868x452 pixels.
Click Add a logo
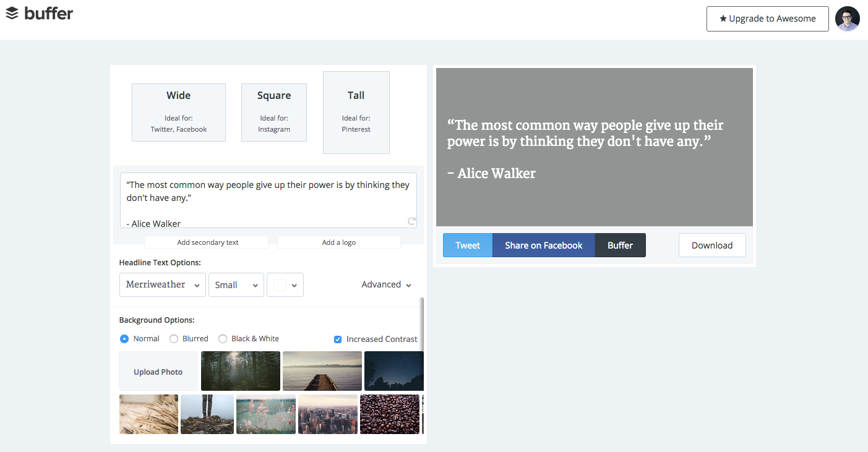coord(339,242)
